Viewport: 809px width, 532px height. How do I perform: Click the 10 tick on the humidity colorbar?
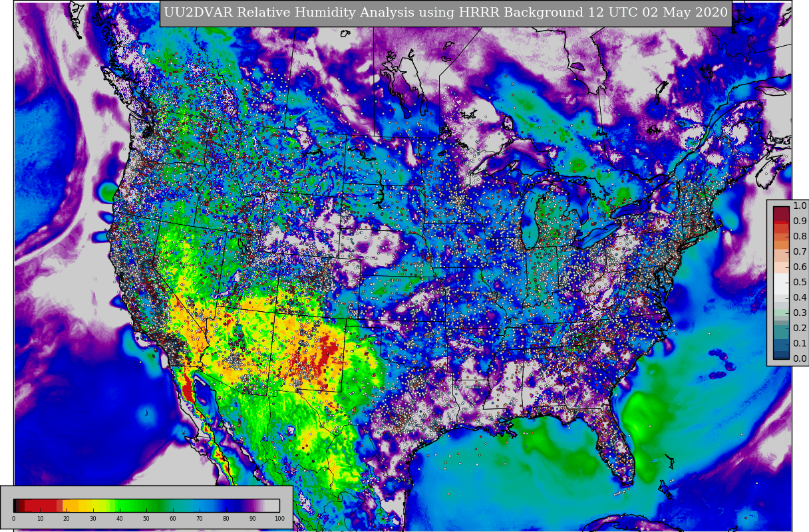40,519
